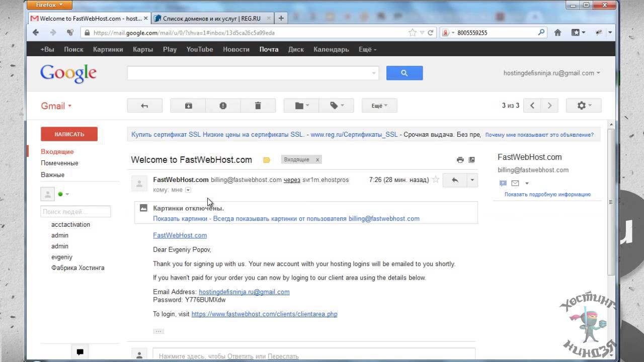Click the Back to inbox arrow button
The width and height of the screenshot is (644, 362).
point(144,106)
